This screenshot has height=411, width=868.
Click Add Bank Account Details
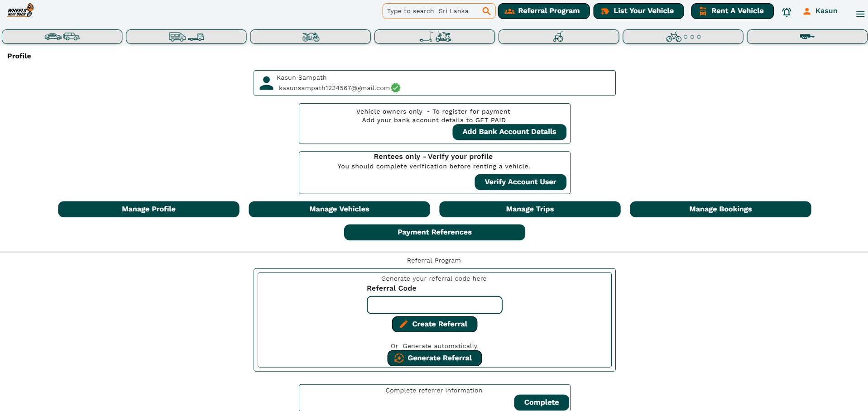click(509, 132)
